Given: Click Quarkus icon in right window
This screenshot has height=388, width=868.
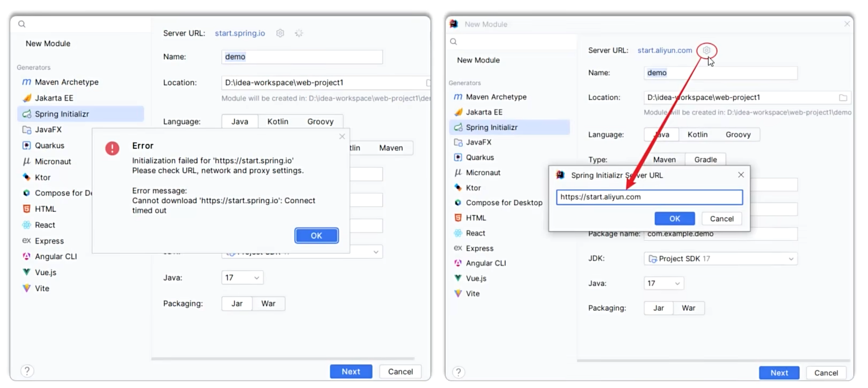Looking at the screenshot, I should (x=458, y=157).
